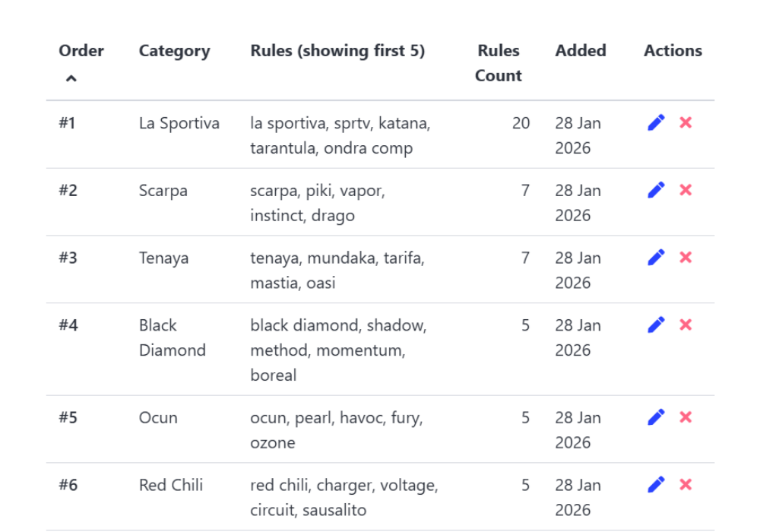Delete the Scarpa category row
Viewport: 760px width, 532px height.
pyautogui.click(x=686, y=190)
